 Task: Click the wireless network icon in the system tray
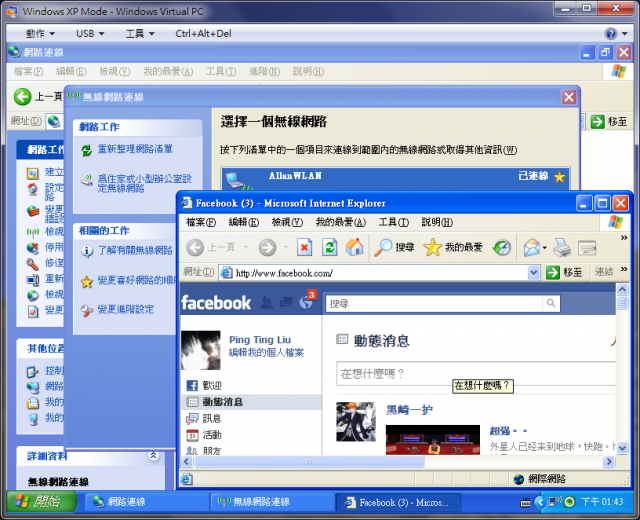[x=555, y=501]
